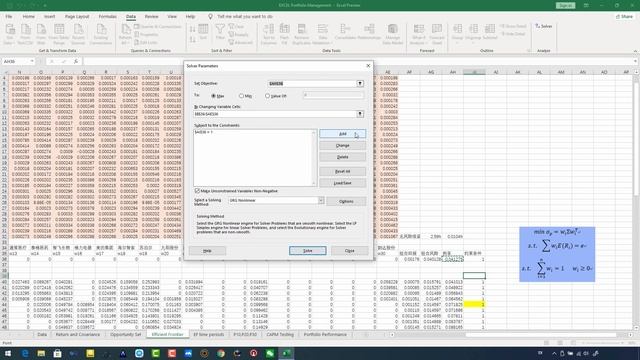Image resolution: width=640 pixels, height=360 pixels.
Task: Open Solver Options button
Action: [x=346, y=201]
